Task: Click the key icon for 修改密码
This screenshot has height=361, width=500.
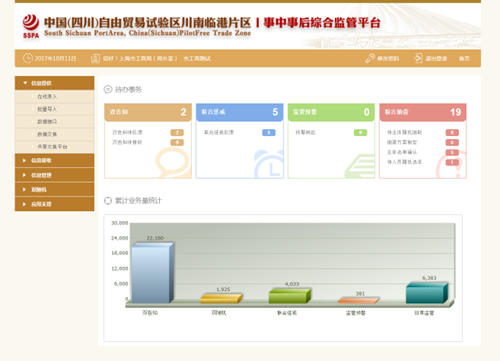Action: (x=370, y=58)
